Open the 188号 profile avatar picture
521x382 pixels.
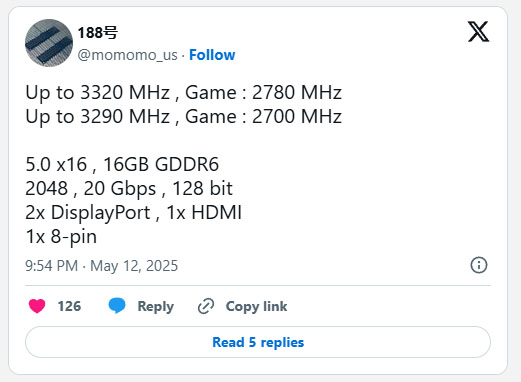click(49, 43)
